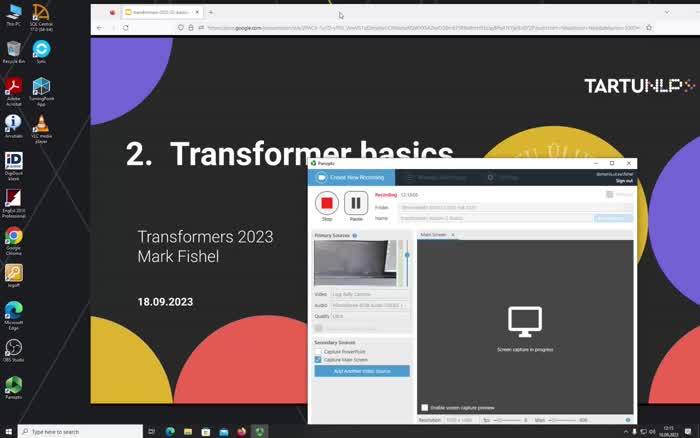
Task: Click the webcam preview thumbnail
Action: [355, 263]
